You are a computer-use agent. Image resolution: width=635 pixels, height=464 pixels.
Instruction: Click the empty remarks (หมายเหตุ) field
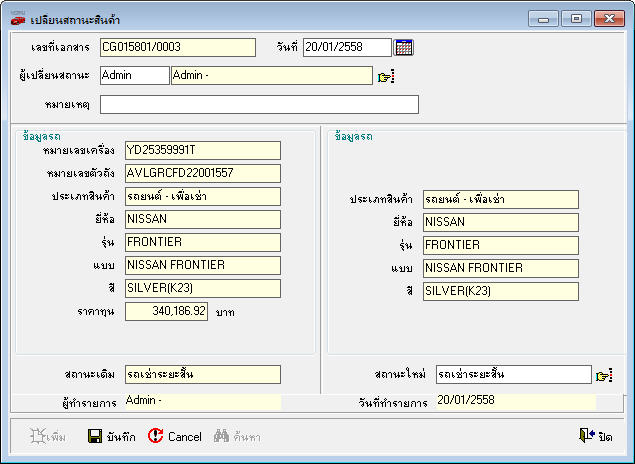coord(259,105)
